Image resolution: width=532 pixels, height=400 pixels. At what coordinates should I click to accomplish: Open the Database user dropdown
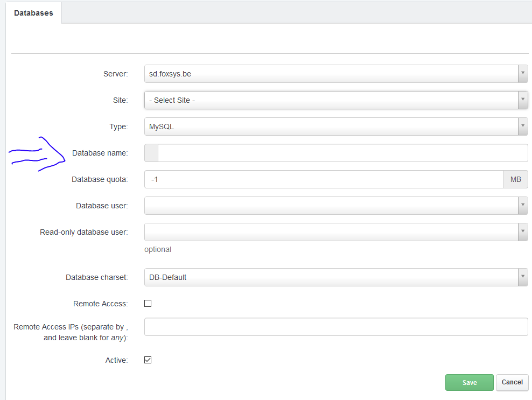(522, 205)
